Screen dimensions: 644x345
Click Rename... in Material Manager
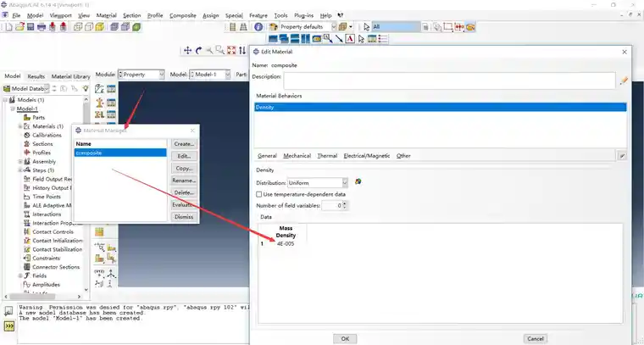(184, 181)
